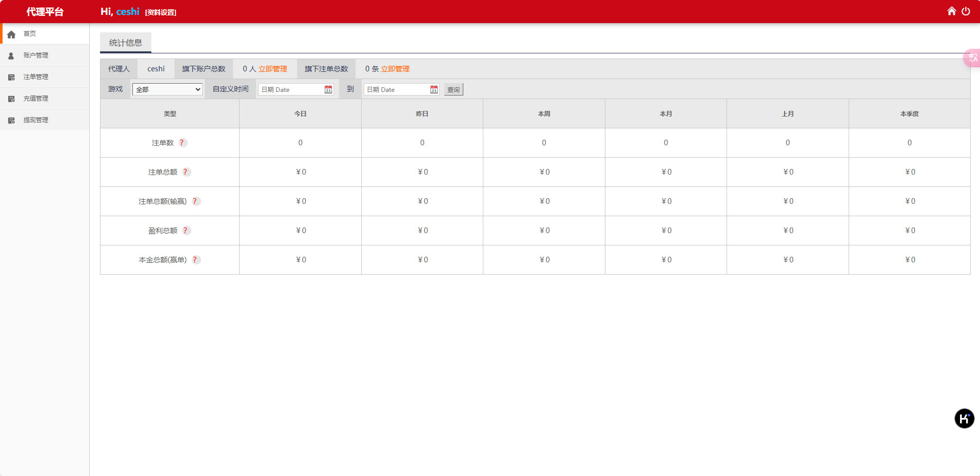
Task: Click help icon beside 盈利总额
Action: pos(186,231)
